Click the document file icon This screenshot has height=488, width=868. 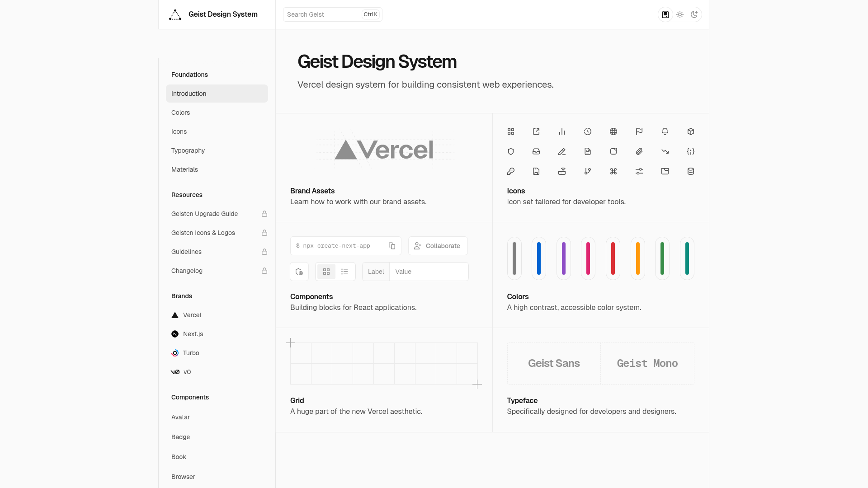point(588,151)
